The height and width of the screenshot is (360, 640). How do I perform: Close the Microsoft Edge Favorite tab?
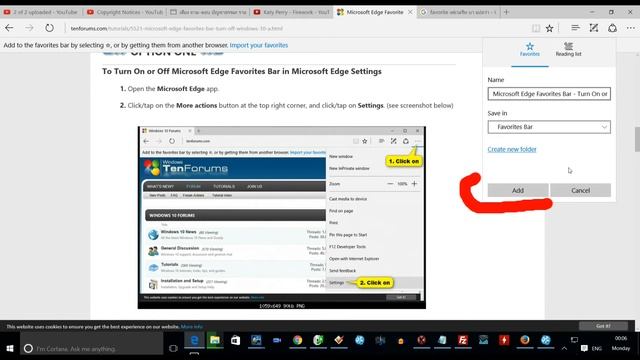(410, 12)
